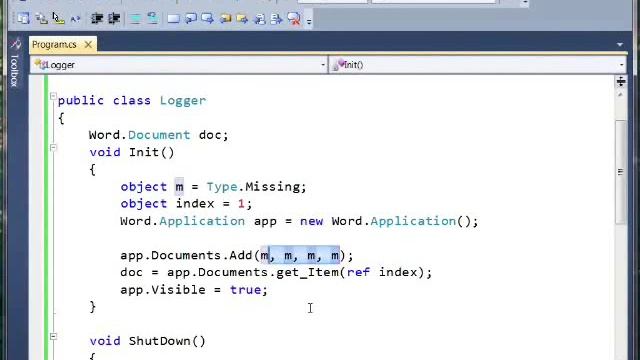The image size is (640, 360).
Task: Go to next bookmark in document
Action: [276, 19]
